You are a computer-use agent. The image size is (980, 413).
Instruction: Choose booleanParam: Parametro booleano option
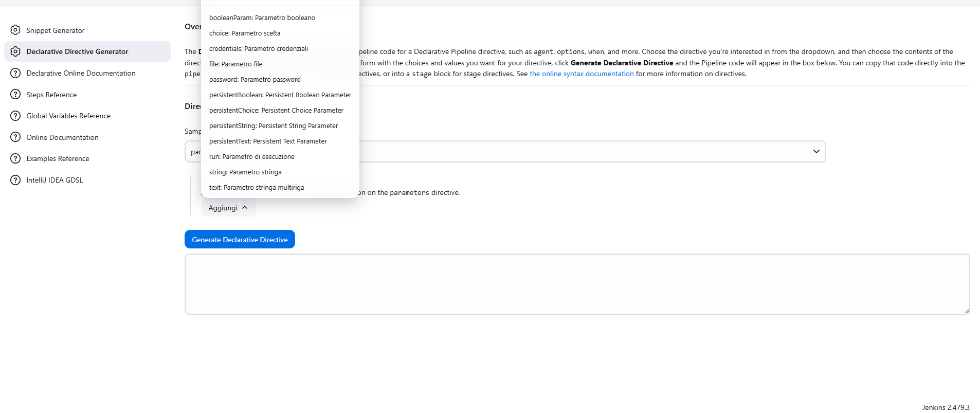262,18
